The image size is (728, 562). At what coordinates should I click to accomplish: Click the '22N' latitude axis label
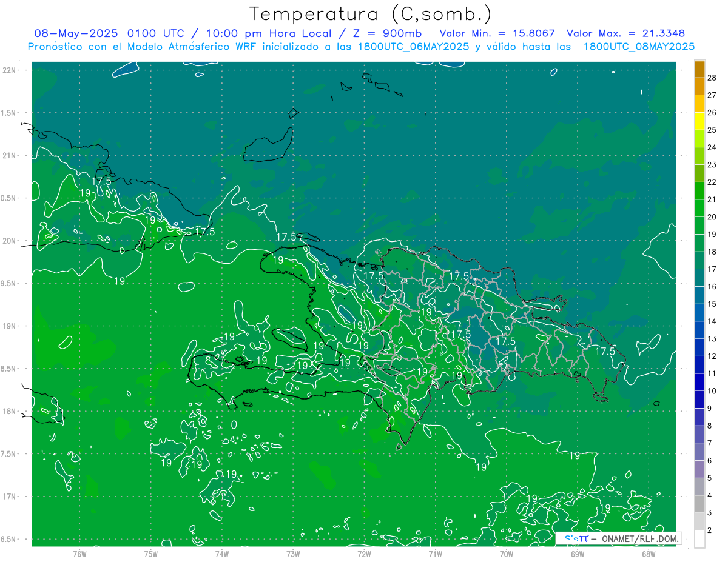9,70
